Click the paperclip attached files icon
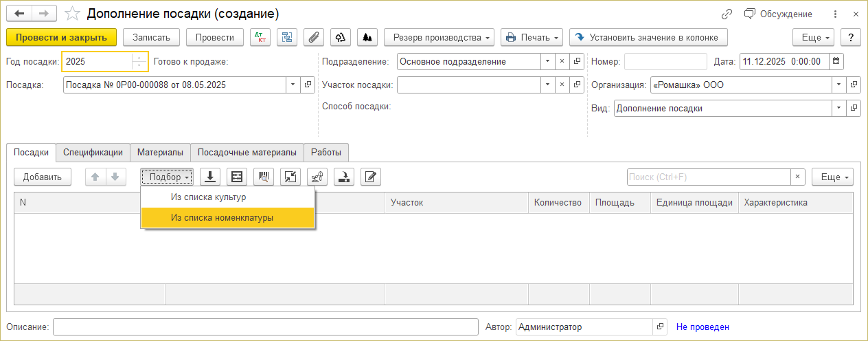This screenshot has width=868, height=341. point(314,37)
